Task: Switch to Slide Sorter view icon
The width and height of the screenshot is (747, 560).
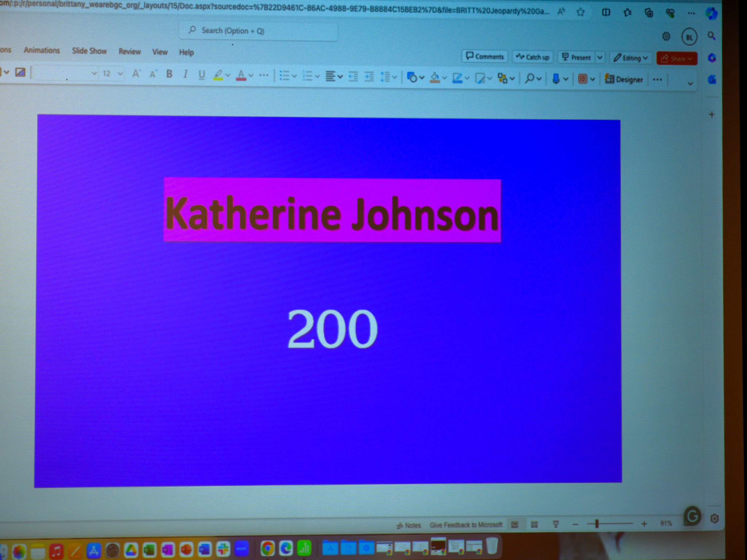Action: point(534,525)
